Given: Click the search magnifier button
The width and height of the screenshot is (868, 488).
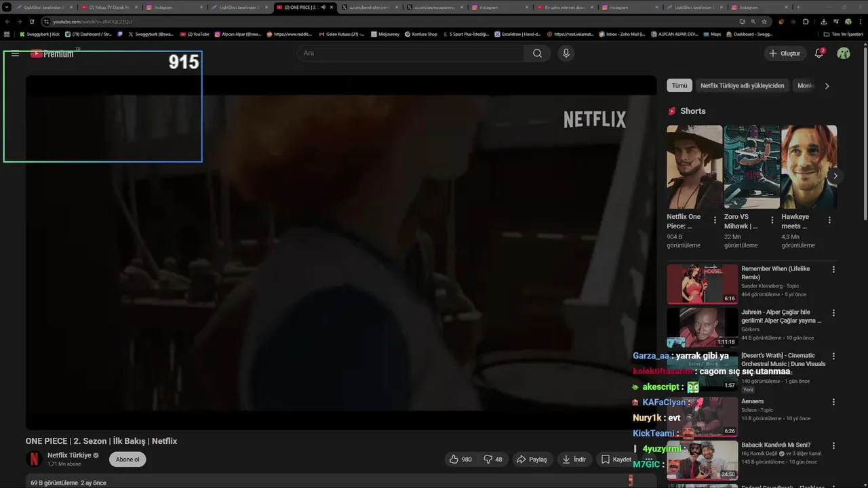Looking at the screenshot, I should coord(537,54).
